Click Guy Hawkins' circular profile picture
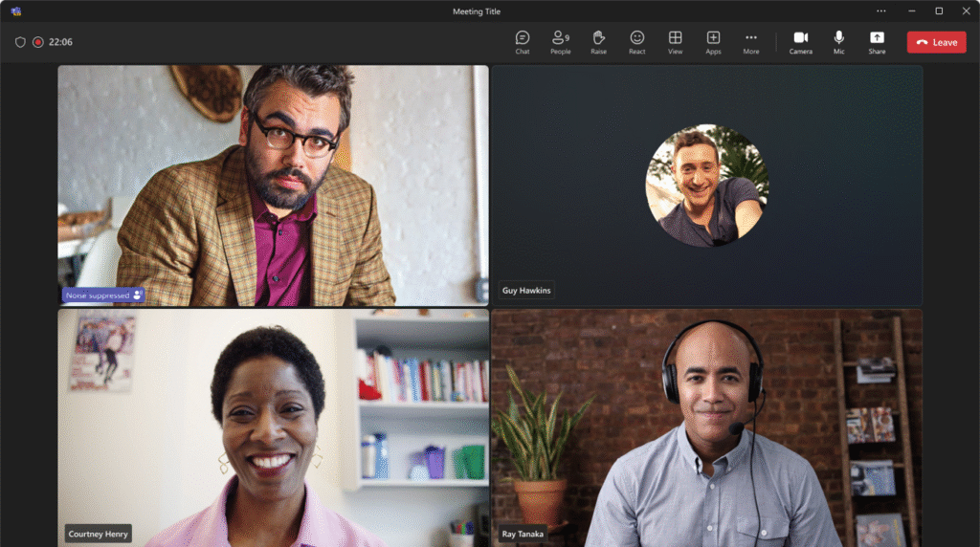980x547 pixels. [x=707, y=186]
